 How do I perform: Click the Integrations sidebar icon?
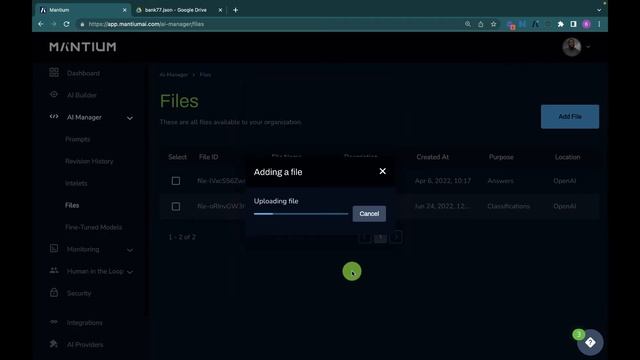(x=54, y=322)
